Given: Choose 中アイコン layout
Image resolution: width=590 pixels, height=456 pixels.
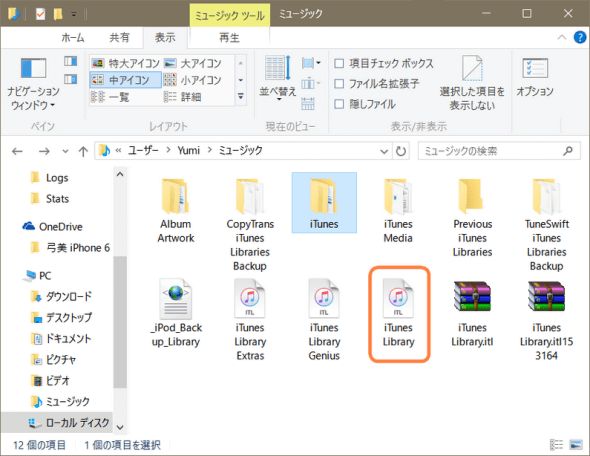Looking at the screenshot, I should coord(126,80).
